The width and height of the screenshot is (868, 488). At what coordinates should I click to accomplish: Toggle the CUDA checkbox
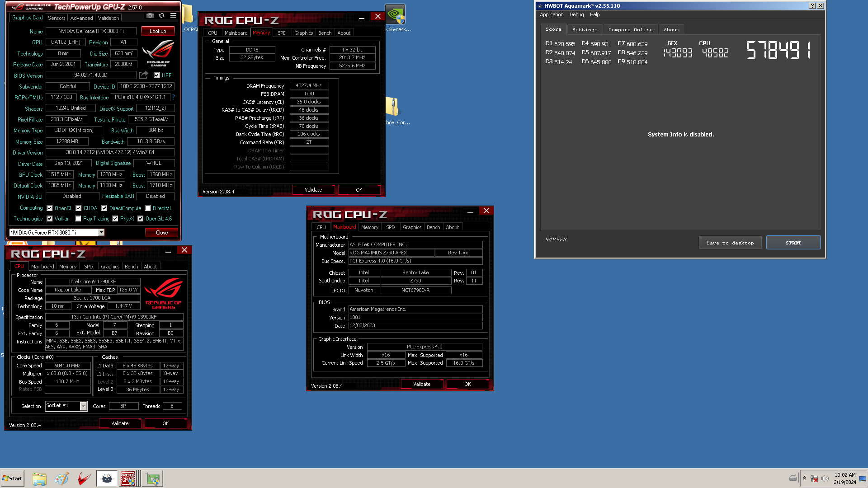point(79,208)
